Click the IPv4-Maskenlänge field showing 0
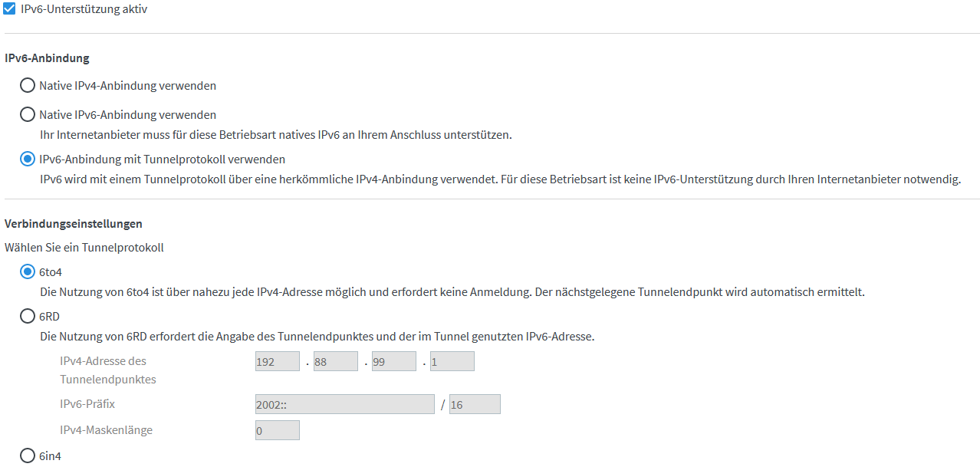 coord(278,430)
